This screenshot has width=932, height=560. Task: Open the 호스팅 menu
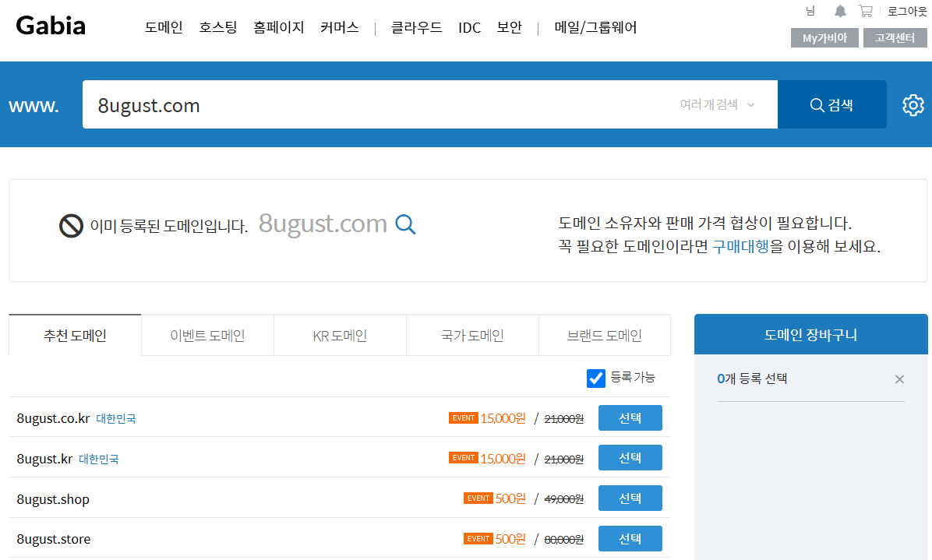(218, 27)
